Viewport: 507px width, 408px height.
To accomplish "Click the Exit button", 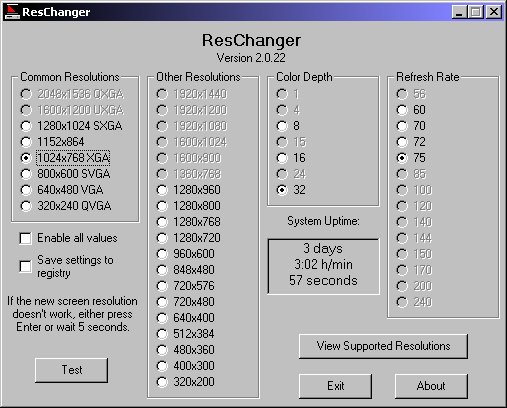I will 335,386.
